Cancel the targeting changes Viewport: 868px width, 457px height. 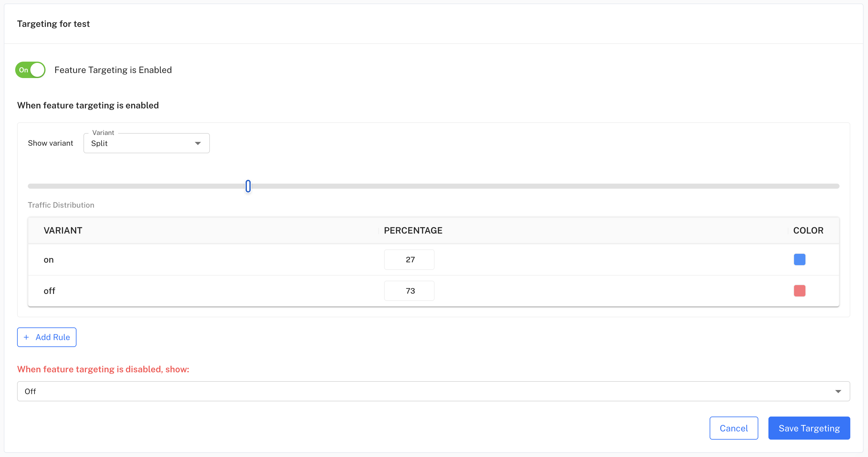[734, 428]
